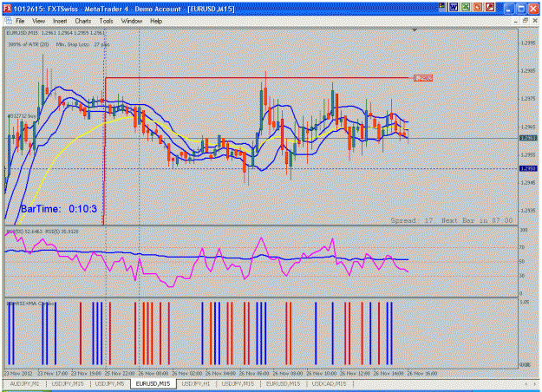
Task: Launch PowerPoint from the Office shortcut bar
Action: [x=478, y=7]
